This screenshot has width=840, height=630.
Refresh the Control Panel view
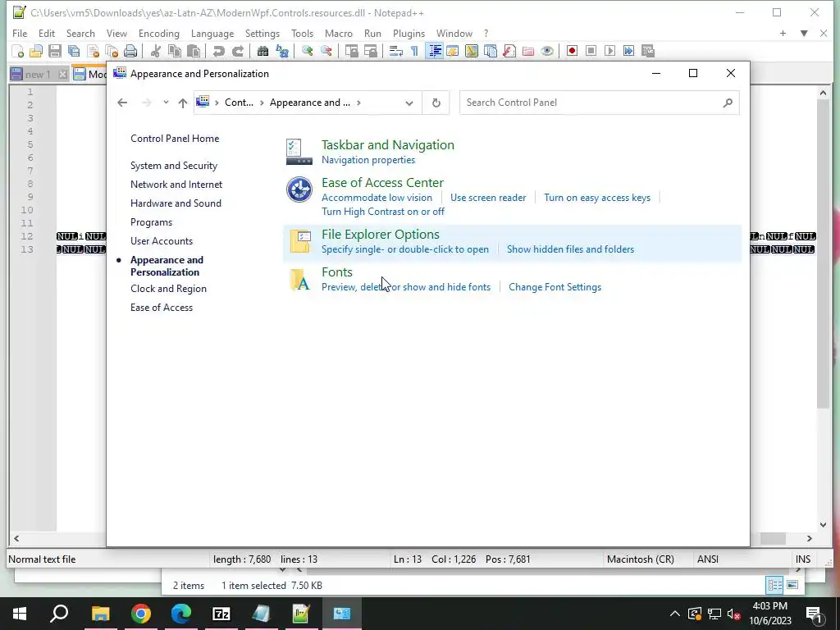(436, 103)
